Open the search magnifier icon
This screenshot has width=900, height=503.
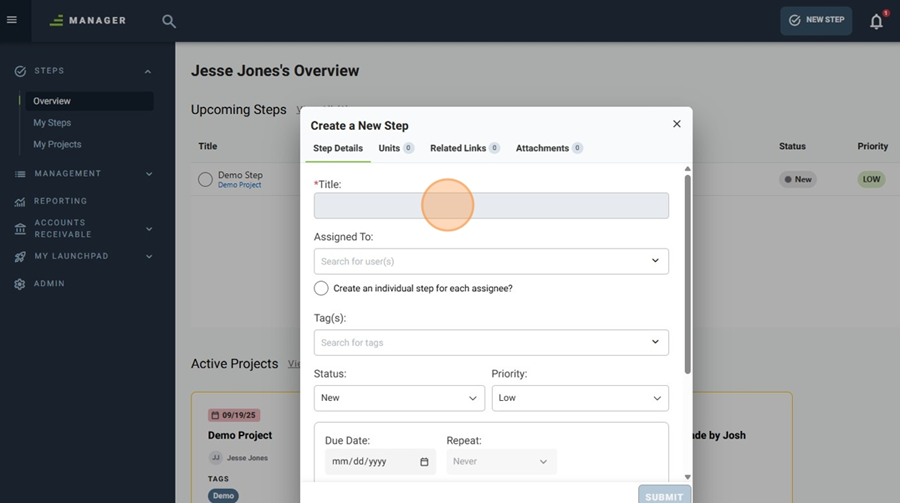pyautogui.click(x=168, y=21)
